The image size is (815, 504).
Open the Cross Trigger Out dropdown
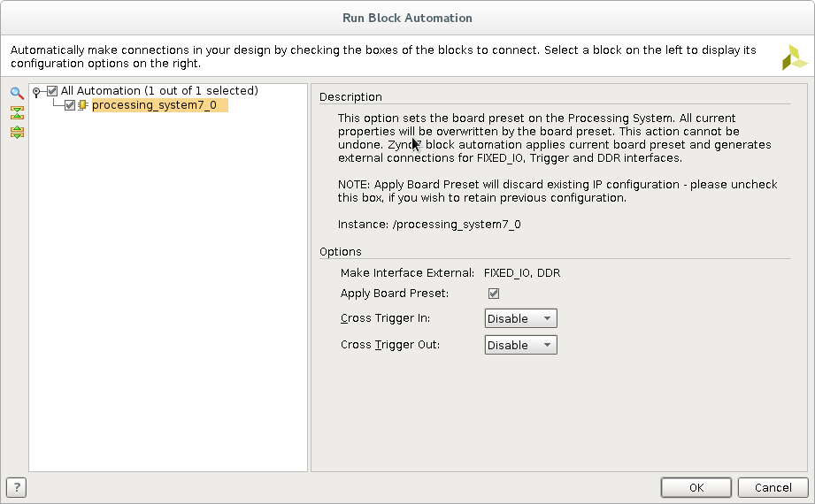pos(521,345)
